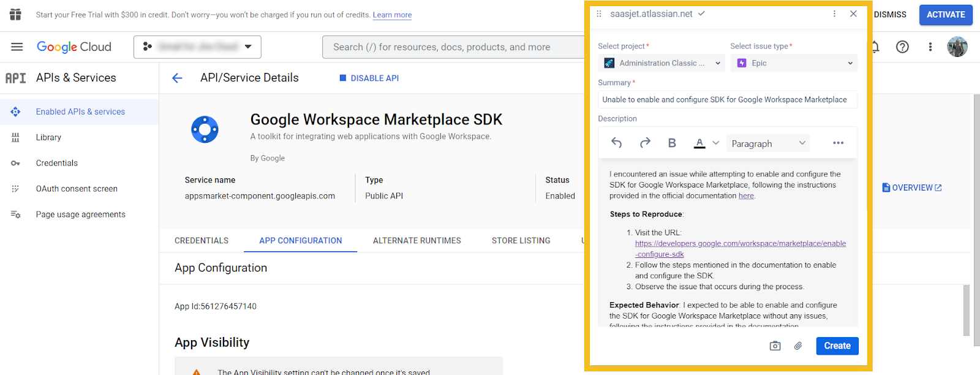Open the Epic issue type dropdown
This screenshot has height=375, width=980.
[794, 63]
